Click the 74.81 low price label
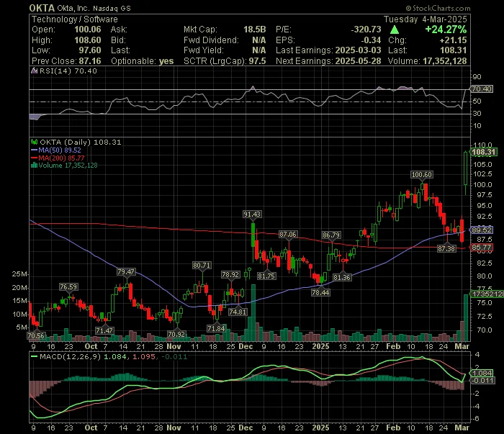 tap(238, 312)
